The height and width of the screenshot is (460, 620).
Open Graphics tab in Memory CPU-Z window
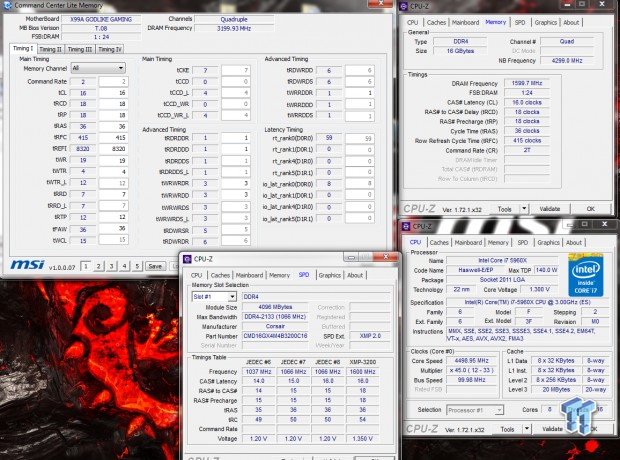[546, 23]
